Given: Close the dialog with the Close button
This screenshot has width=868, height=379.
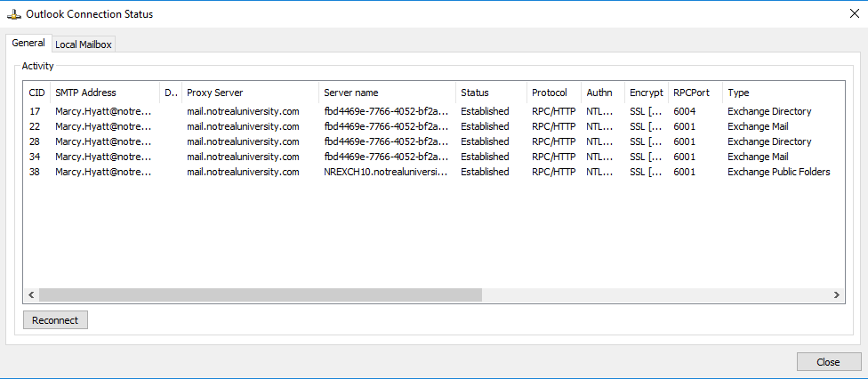Looking at the screenshot, I should coord(828,362).
